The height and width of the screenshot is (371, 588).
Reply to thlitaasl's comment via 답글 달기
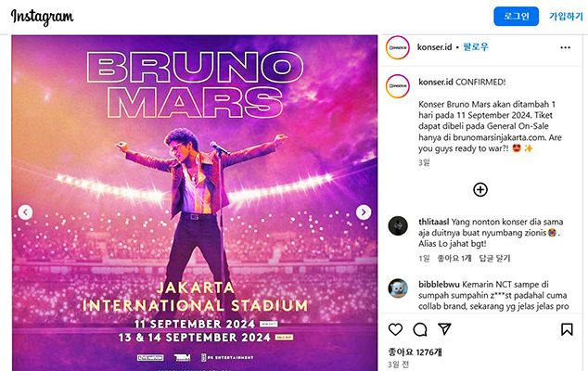pos(497,259)
